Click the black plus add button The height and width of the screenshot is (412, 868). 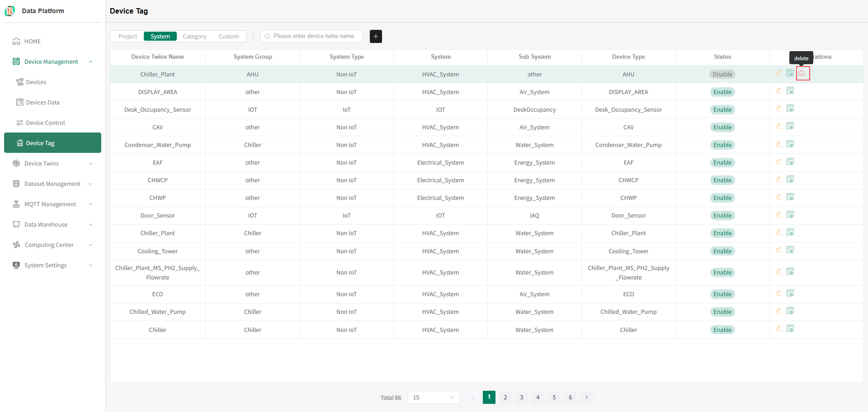click(x=376, y=36)
